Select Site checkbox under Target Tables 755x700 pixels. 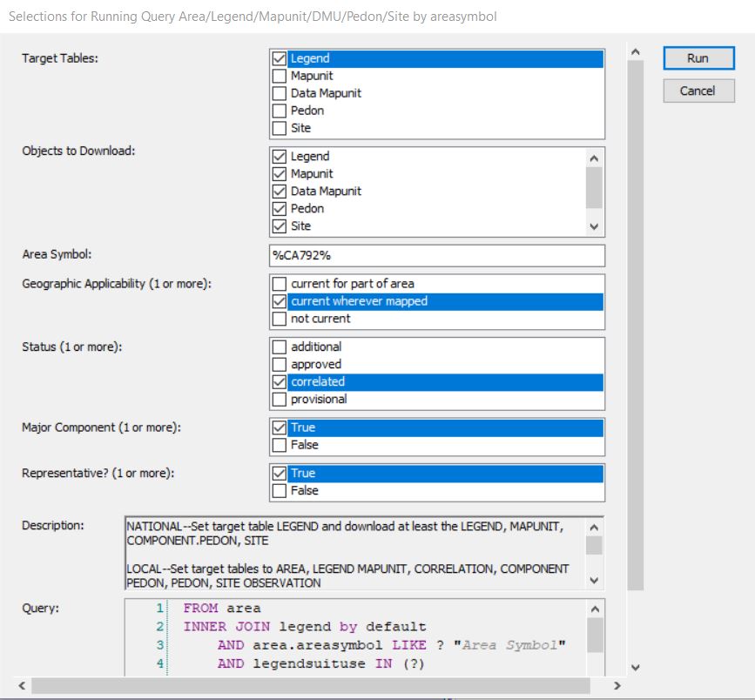click(280, 128)
